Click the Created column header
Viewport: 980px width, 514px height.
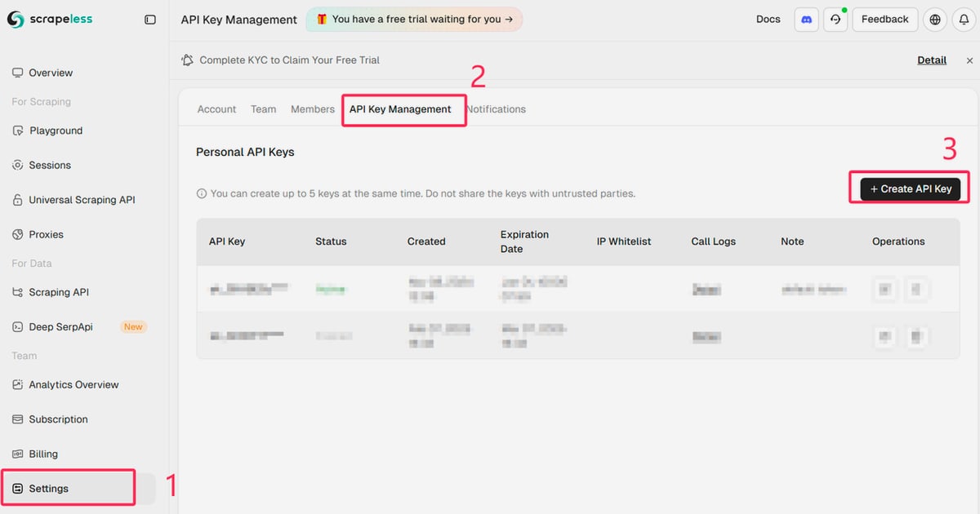(426, 241)
